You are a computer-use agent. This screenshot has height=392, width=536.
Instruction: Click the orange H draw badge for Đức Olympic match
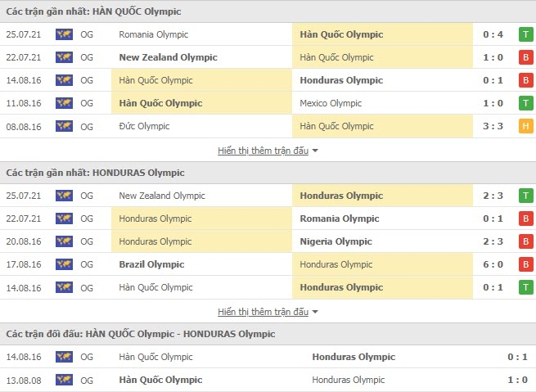tap(525, 126)
